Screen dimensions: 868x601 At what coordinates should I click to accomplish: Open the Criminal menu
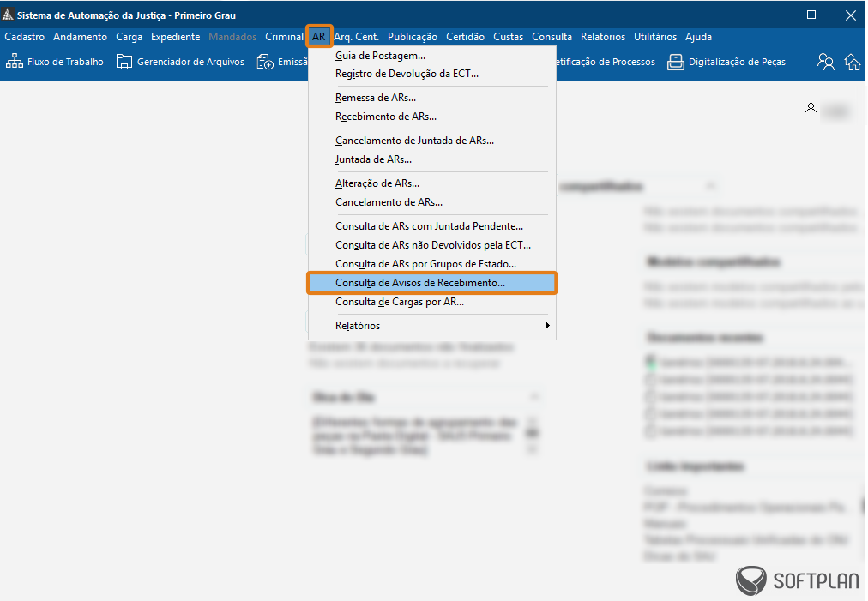point(284,37)
